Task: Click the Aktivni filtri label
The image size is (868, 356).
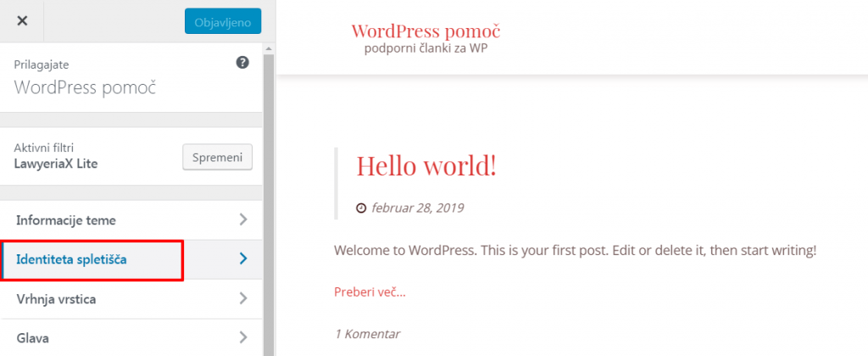Action: tap(44, 147)
